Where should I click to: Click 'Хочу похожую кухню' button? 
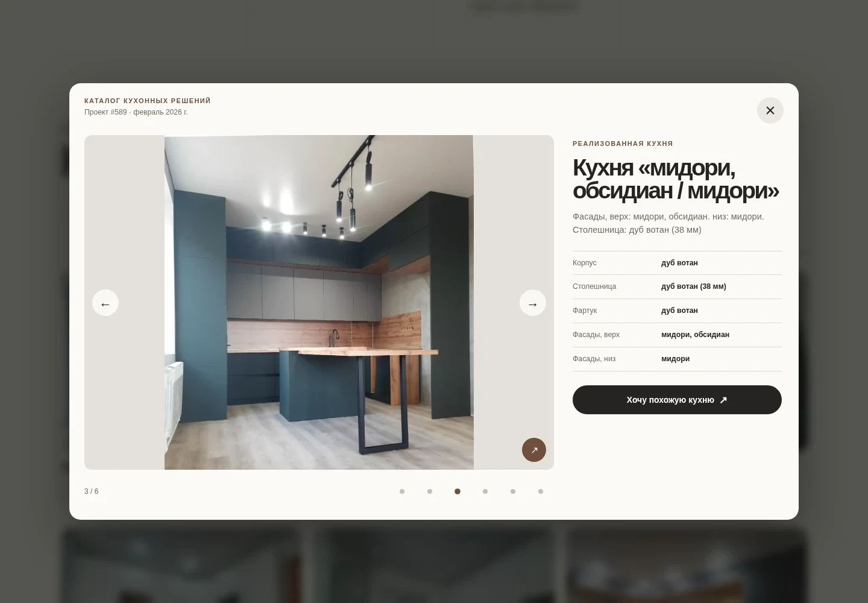coord(677,400)
